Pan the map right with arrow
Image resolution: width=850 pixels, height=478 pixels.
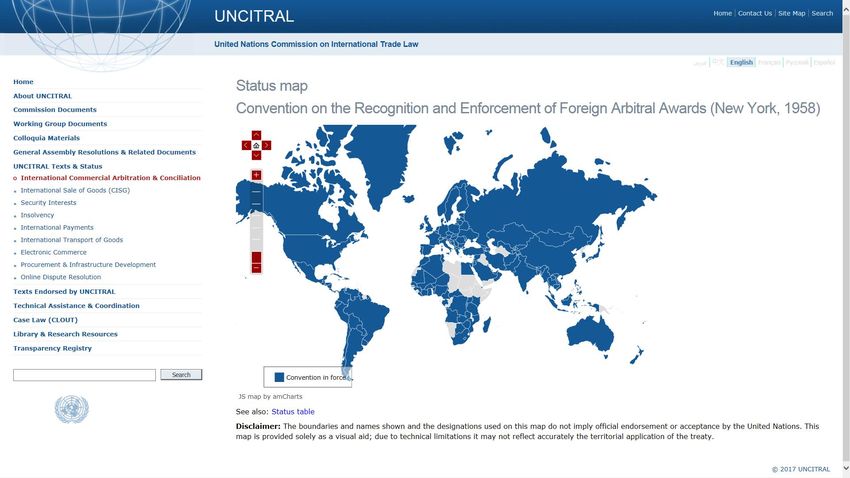266,145
